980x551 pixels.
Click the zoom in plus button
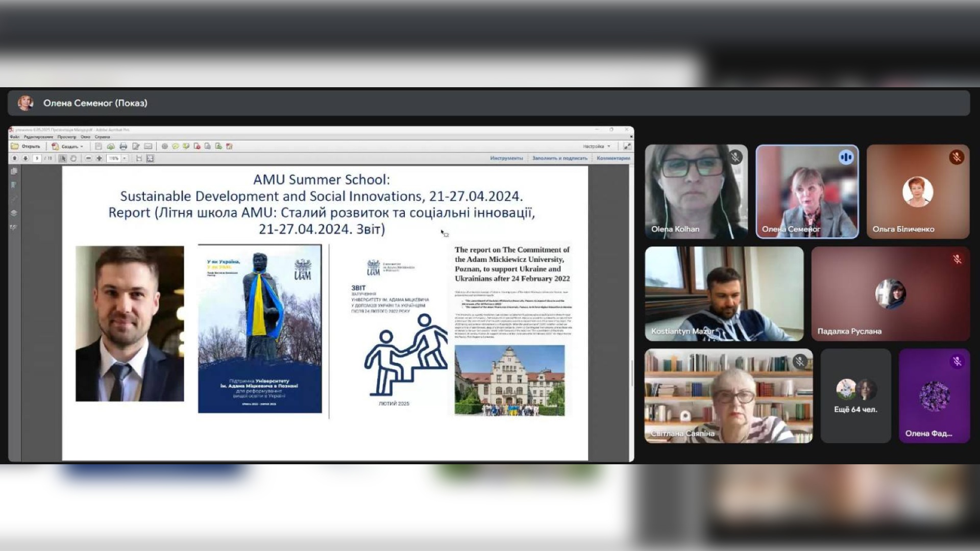[99, 159]
